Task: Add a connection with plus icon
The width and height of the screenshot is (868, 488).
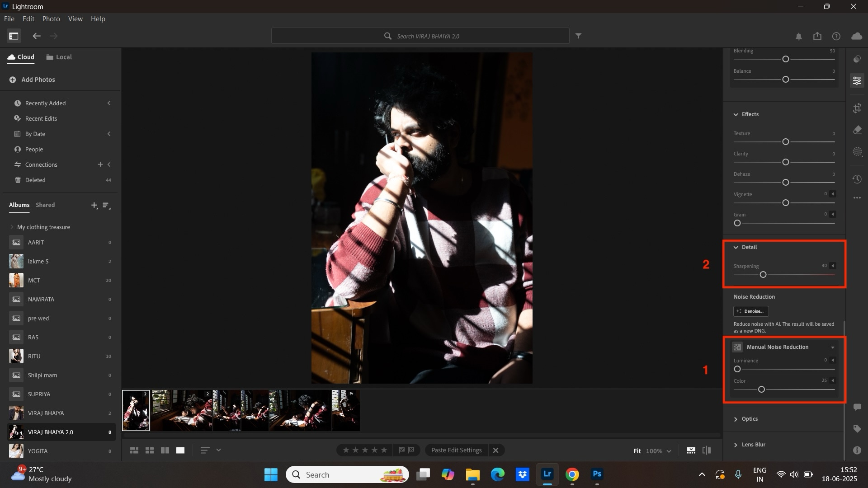Action: click(100, 164)
